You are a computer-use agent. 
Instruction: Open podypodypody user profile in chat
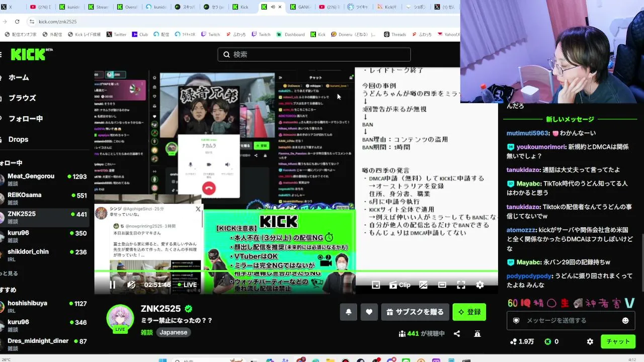pos(529,276)
